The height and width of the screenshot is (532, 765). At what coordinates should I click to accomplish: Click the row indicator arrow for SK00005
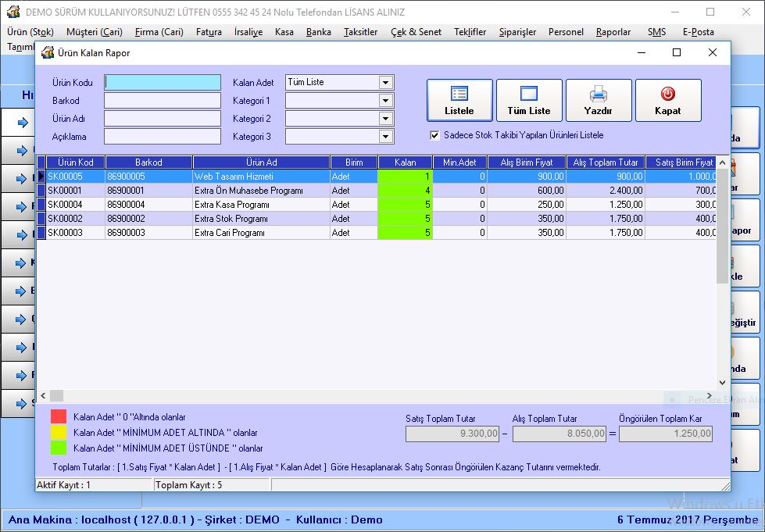(x=41, y=177)
